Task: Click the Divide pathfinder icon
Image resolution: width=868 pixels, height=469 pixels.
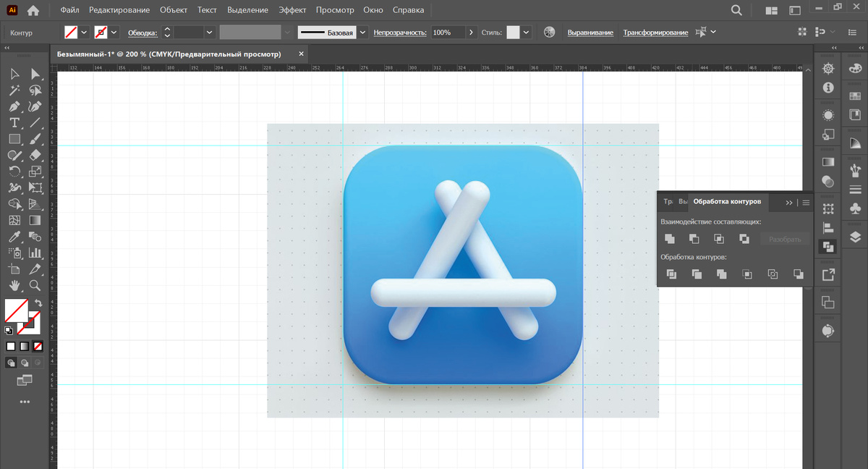Action: point(671,274)
